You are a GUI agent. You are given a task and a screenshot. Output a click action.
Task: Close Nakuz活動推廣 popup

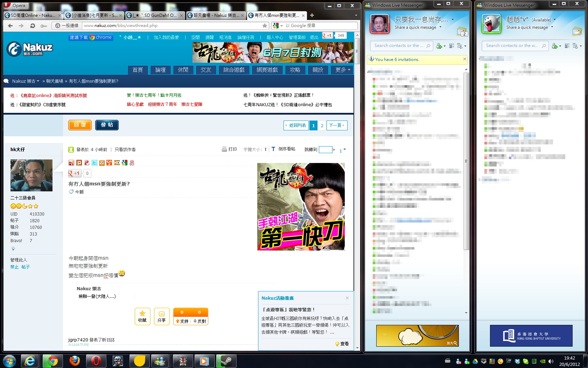pyautogui.click(x=347, y=298)
